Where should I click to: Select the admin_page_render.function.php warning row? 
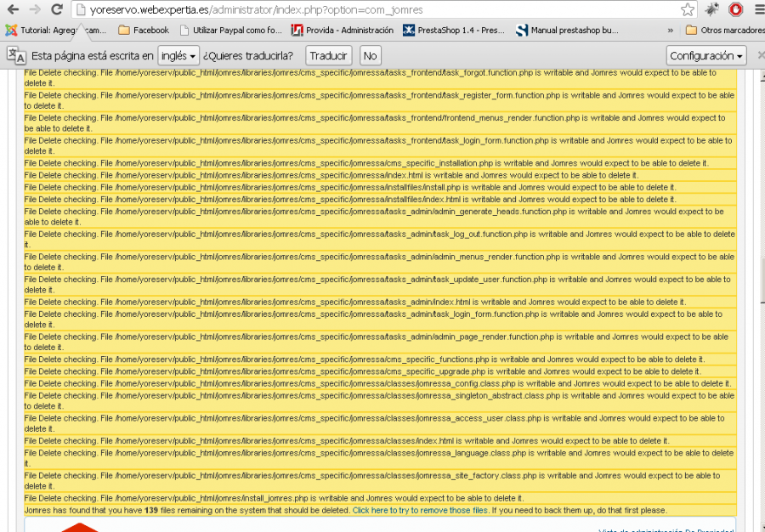pos(380,342)
